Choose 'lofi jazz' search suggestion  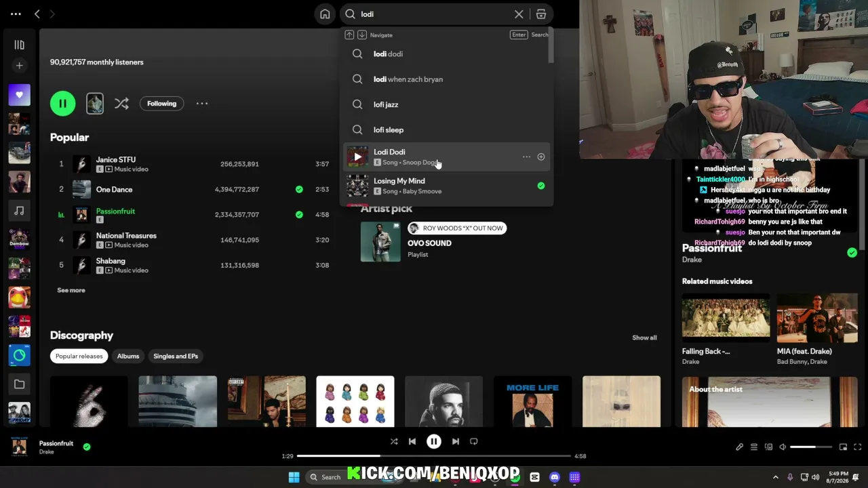446,104
